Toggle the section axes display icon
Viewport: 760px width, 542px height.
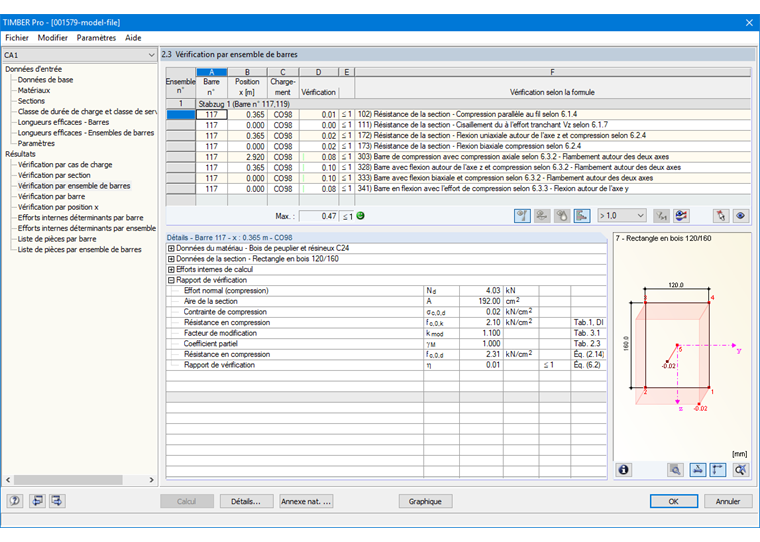pyautogui.click(x=718, y=469)
